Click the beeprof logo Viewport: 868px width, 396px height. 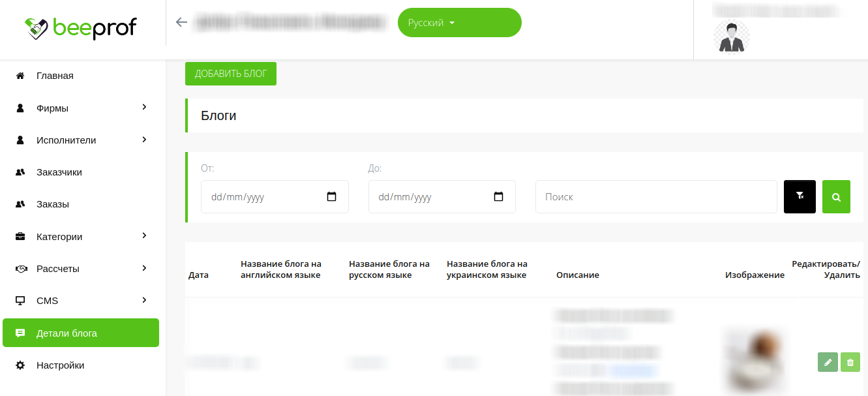[x=82, y=28]
